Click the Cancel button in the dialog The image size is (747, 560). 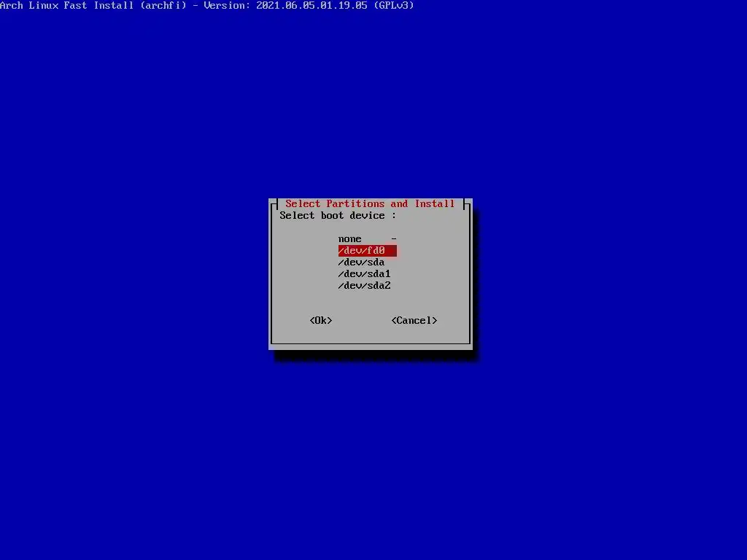point(414,321)
